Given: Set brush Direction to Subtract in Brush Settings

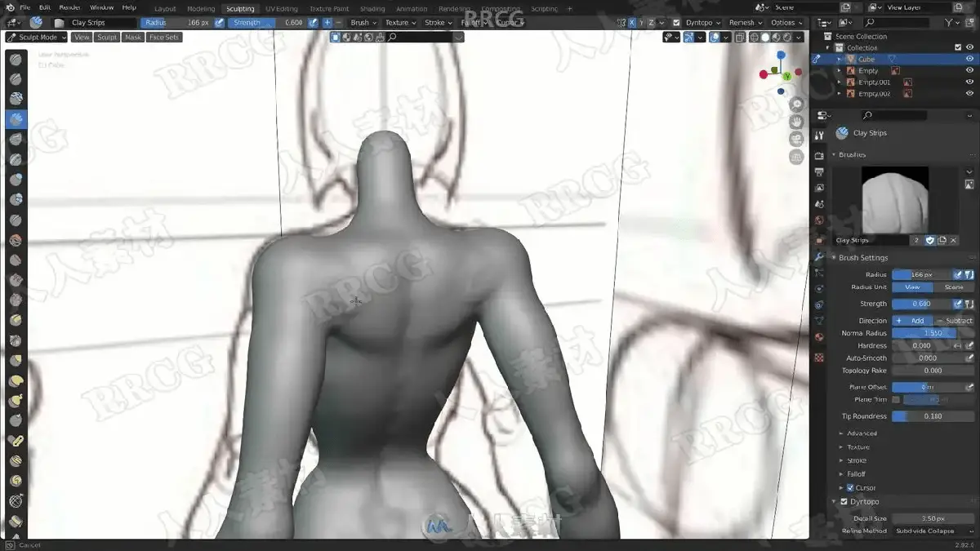Looking at the screenshot, I should (x=954, y=321).
